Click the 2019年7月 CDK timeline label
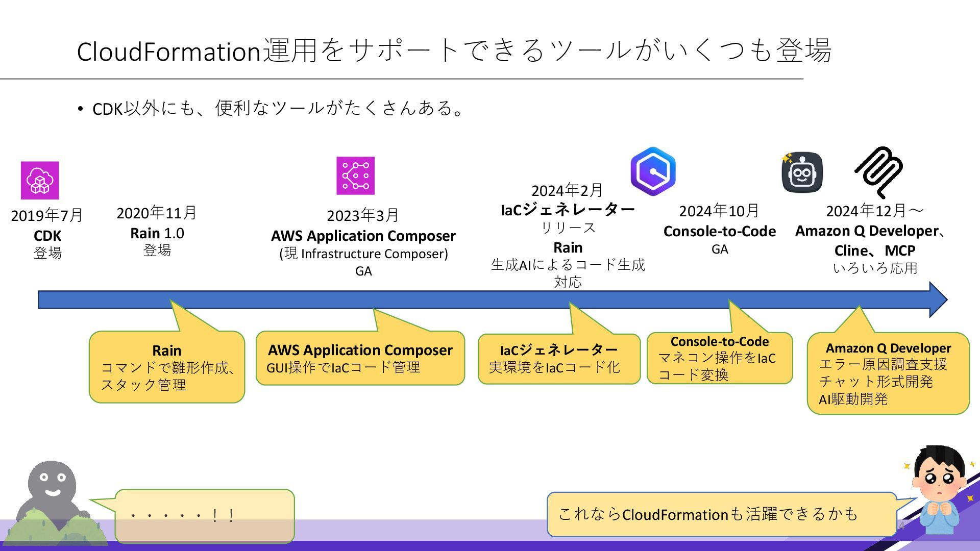 [x=47, y=233]
